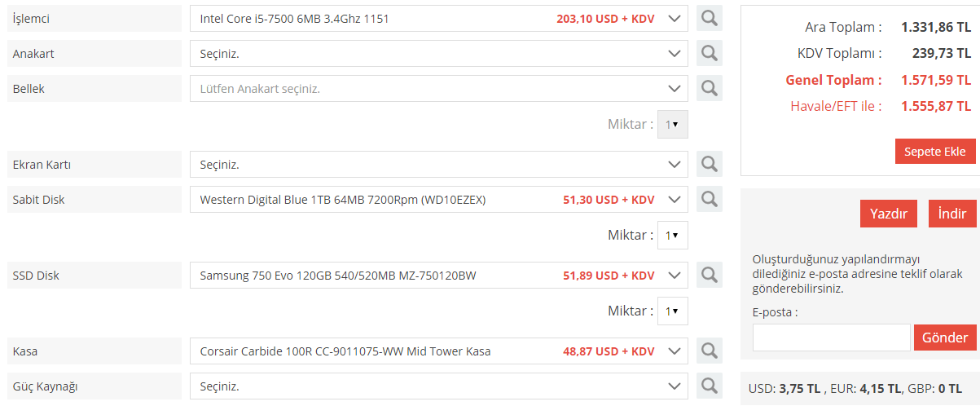The width and height of the screenshot is (980, 406).
Task: Expand the Güç Kaynağı dropdown
Action: pyautogui.click(x=438, y=386)
